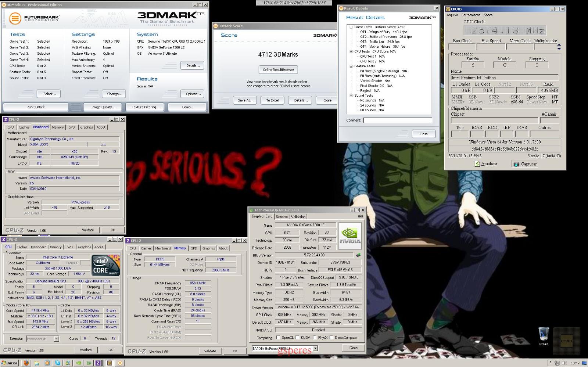588x367 pixels.
Task: Open GPU-Z graphics card selection dropdown
Action: click(x=315, y=348)
